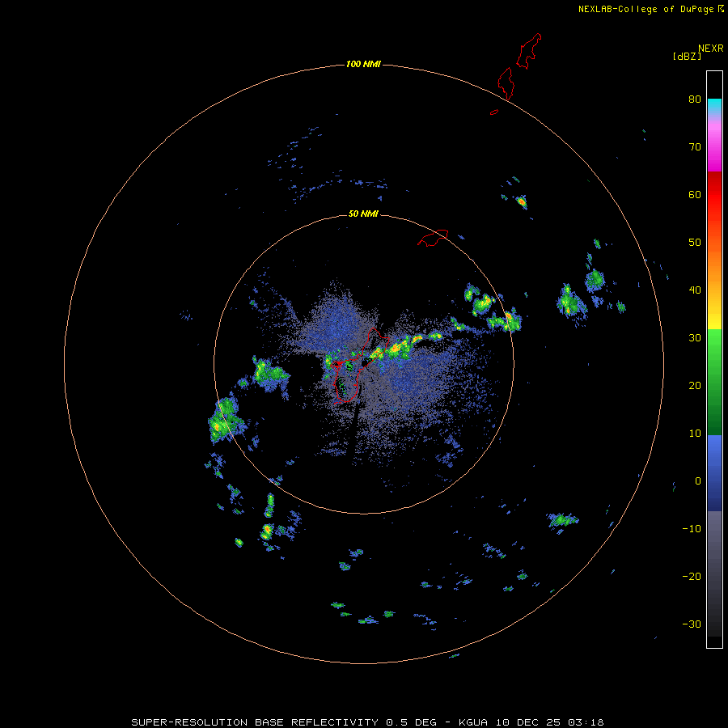Click the red island outline on the 50 NMI ring
Viewport: 728px width, 728px height.
pyautogui.click(x=433, y=237)
